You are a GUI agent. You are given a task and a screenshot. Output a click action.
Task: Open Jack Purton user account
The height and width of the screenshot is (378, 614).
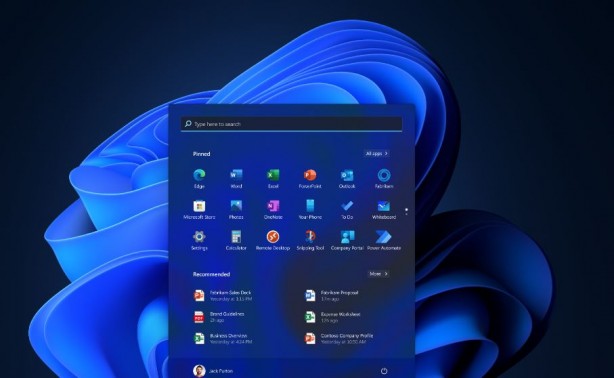point(213,371)
